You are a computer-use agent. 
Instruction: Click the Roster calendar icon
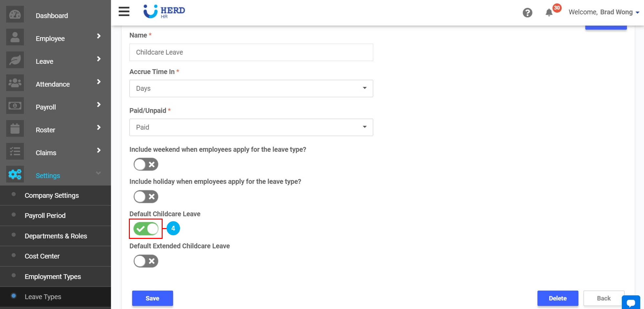coord(15,129)
